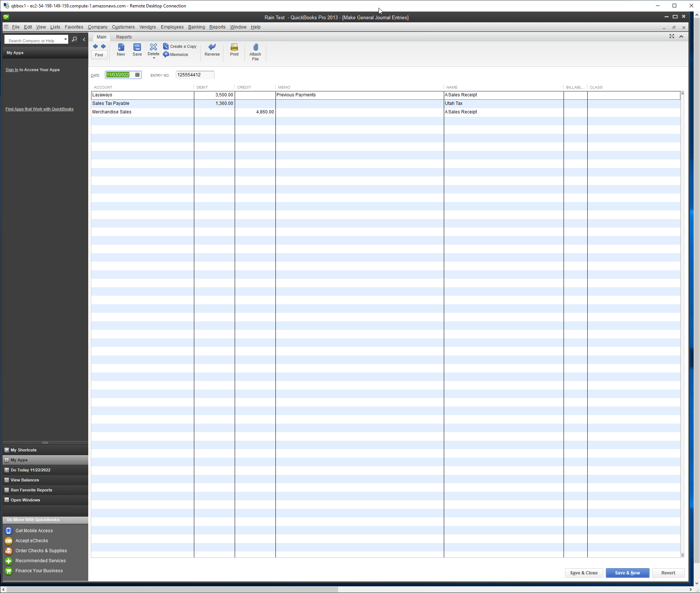Click Create a Copy icon

(166, 46)
